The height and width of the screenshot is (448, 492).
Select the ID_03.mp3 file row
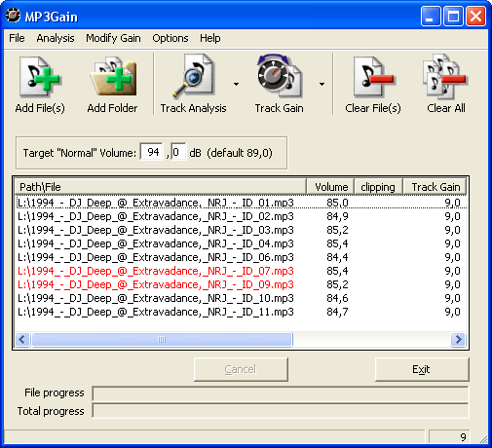coord(242,230)
